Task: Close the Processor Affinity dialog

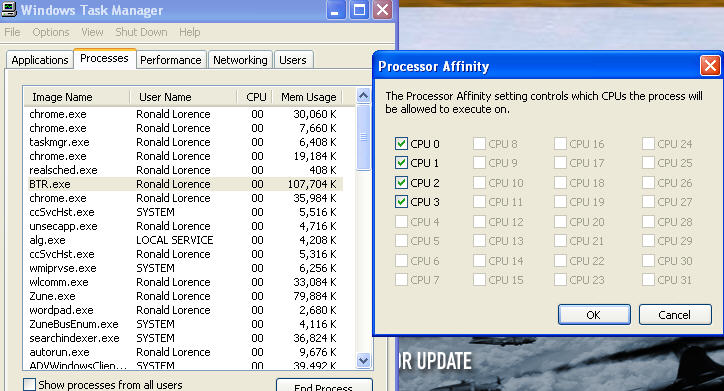Action: coord(710,66)
